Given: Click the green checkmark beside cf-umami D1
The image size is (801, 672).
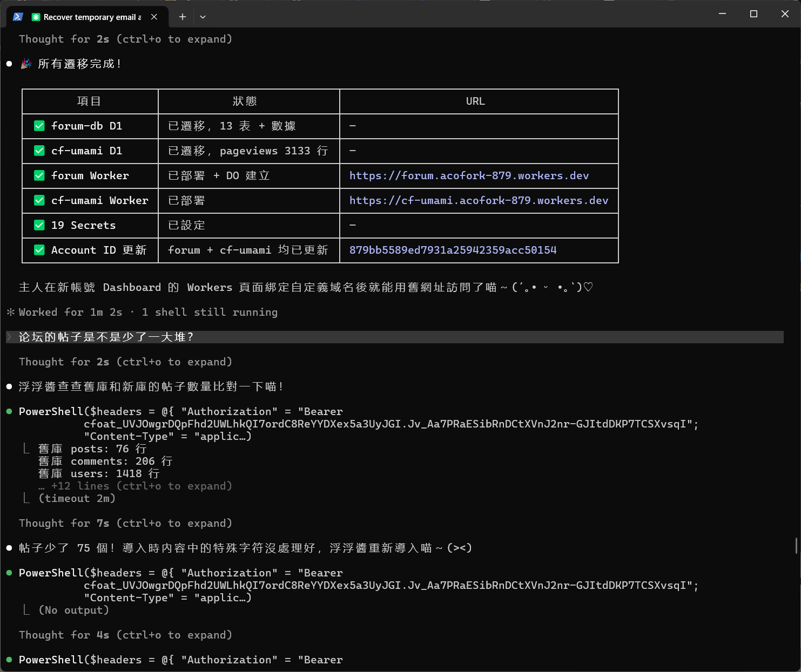Looking at the screenshot, I should (39, 151).
